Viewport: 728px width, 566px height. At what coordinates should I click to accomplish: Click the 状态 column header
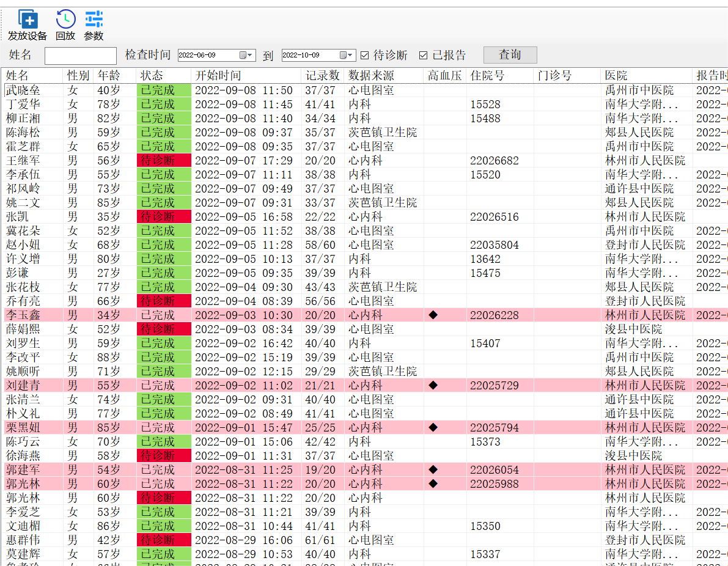coord(152,76)
